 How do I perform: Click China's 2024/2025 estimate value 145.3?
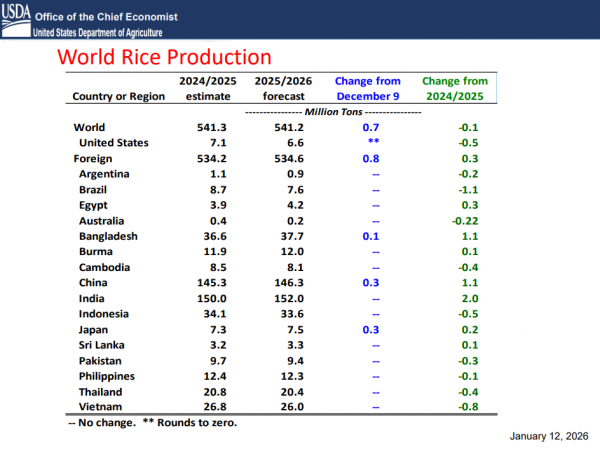pyautogui.click(x=206, y=283)
